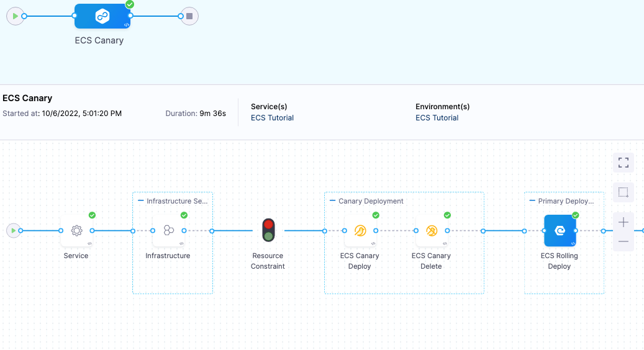Zoom in on the pipeline graph
Viewport: 644px width, 350px height.
624,222
